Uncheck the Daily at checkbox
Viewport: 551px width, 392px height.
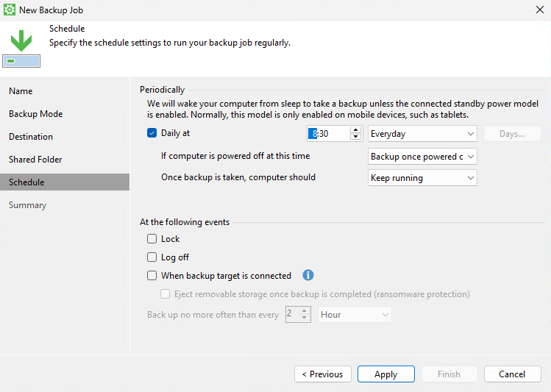click(x=152, y=134)
